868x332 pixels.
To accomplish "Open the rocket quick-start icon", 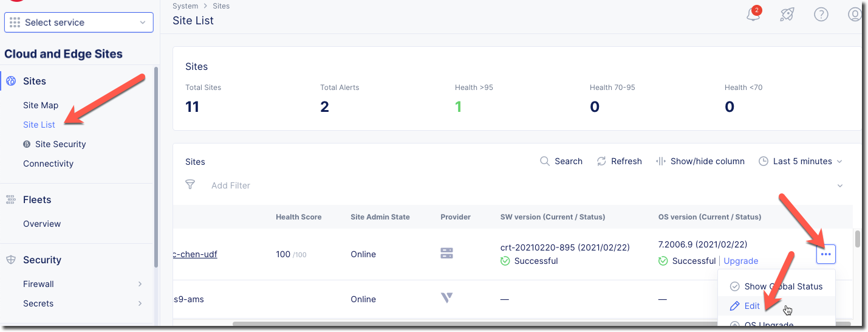I will [787, 15].
